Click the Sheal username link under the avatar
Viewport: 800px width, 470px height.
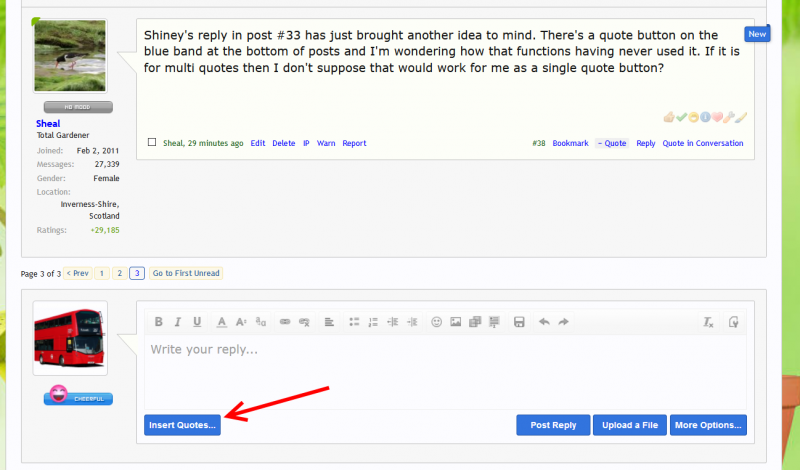48,123
